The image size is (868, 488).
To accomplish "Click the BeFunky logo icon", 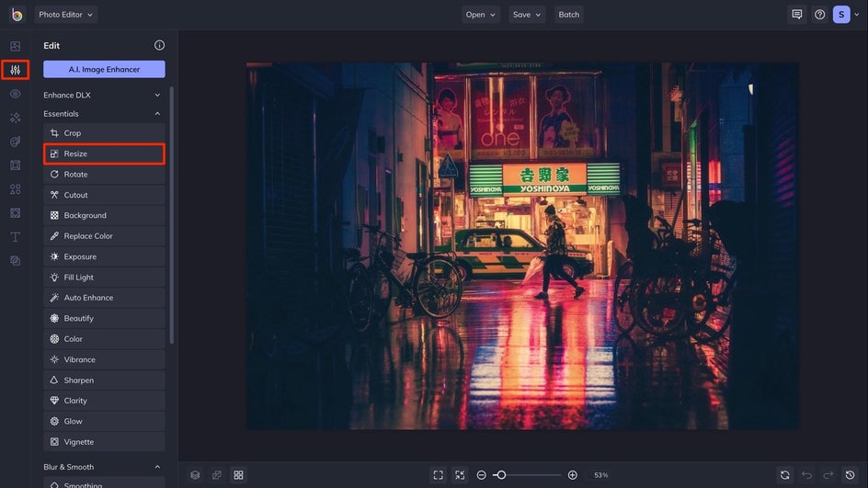I will [x=17, y=15].
